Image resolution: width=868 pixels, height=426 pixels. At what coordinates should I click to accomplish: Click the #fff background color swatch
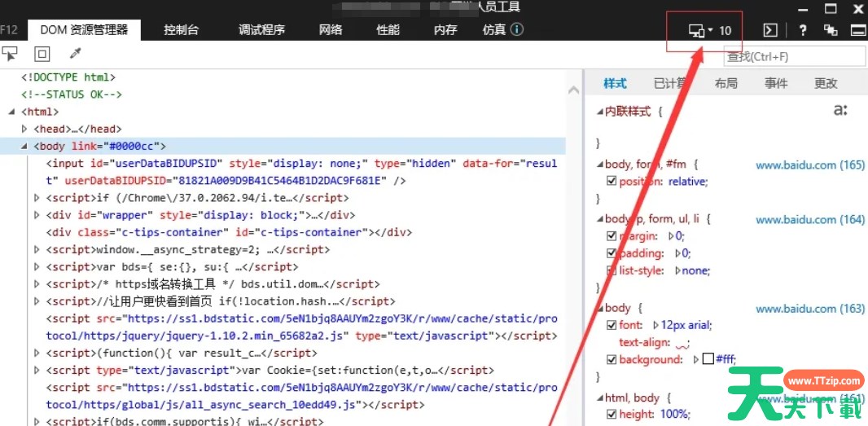tap(708, 360)
